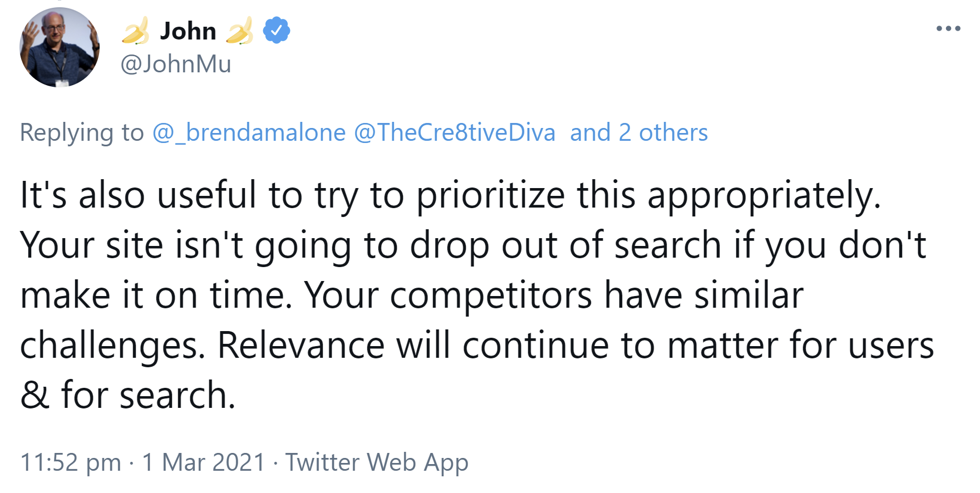Click the 'Replying to' label
The width and height of the screenshot is (980, 493).
click(82, 133)
